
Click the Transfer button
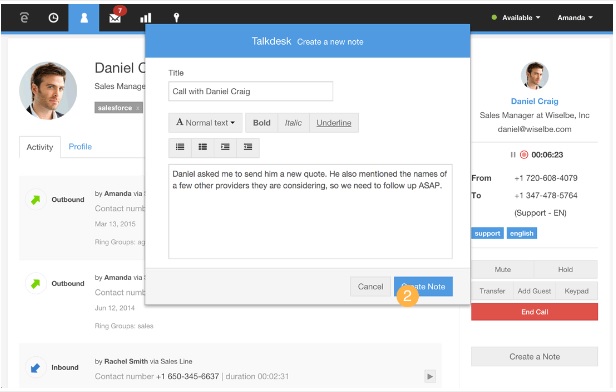(x=492, y=291)
